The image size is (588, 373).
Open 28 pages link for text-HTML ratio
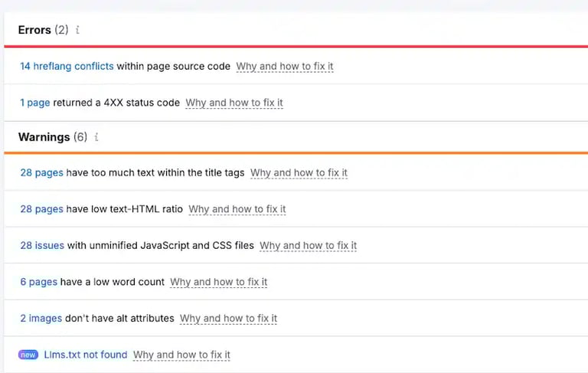click(41, 209)
